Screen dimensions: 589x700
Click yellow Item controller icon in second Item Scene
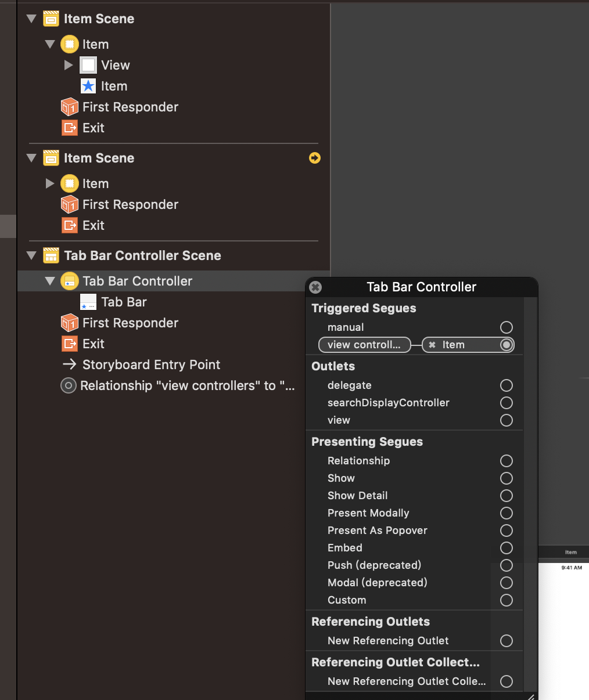coord(70,183)
